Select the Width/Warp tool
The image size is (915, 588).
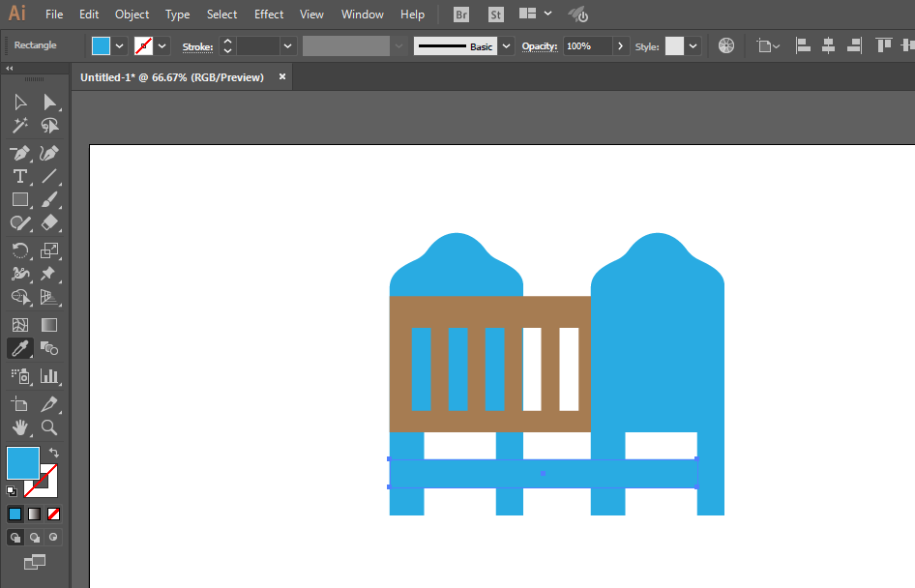click(x=20, y=274)
